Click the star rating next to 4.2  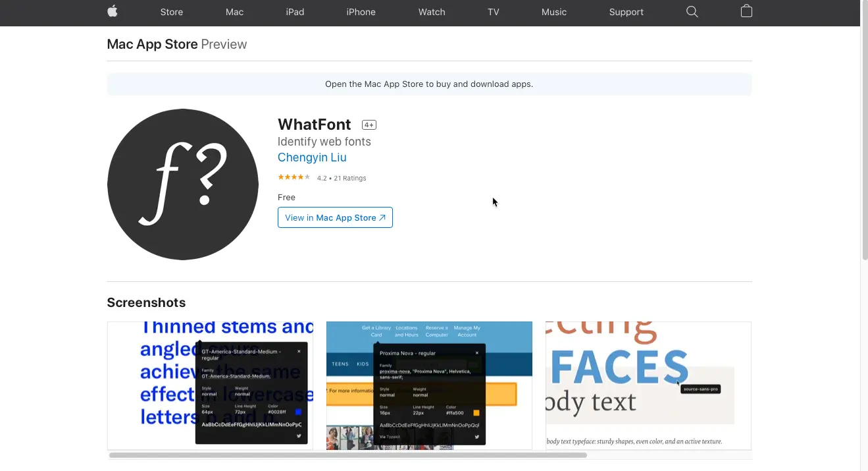click(294, 177)
